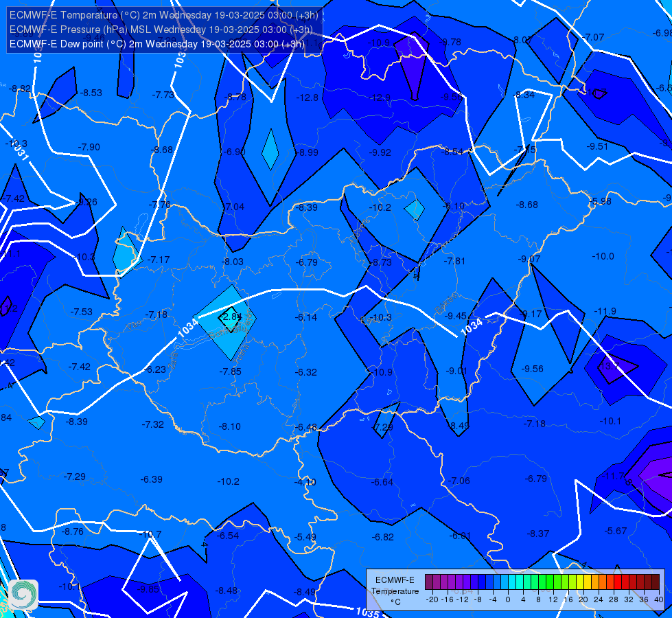Click the green swirl logo icon

tap(23, 595)
